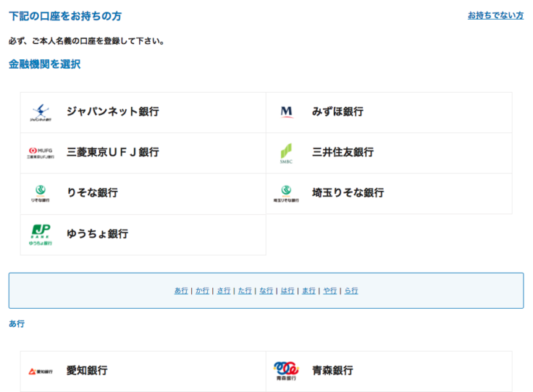Select ゆうちょ銀行 bank name
The height and width of the screenshot is (392, 533).
[x=97, y=234]
